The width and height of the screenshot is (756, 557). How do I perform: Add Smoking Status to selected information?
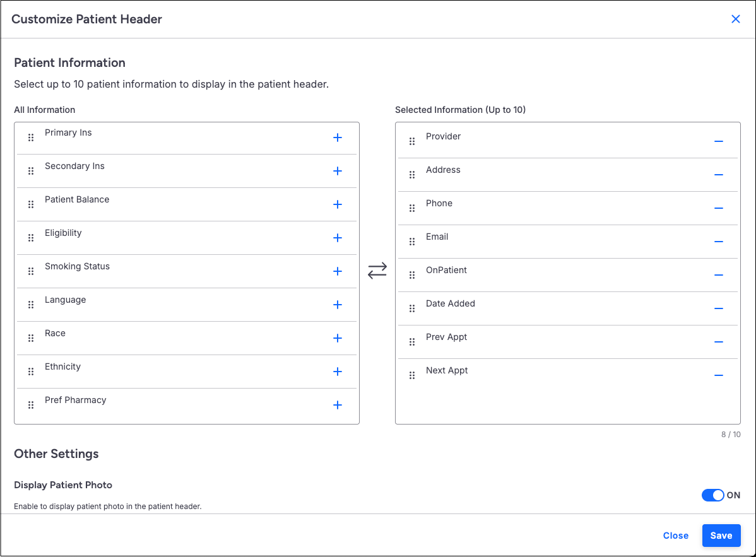tap(338, 271)
